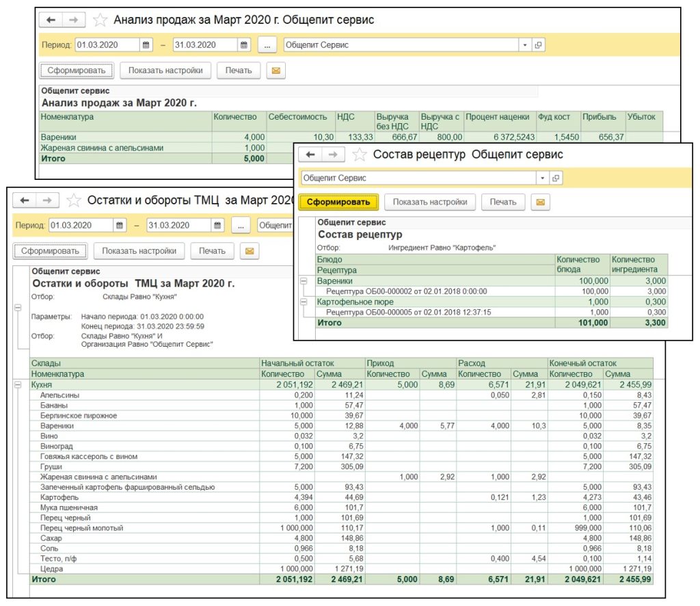Open organization dropdown in Состав рецептур window

(x=543, y=178)
